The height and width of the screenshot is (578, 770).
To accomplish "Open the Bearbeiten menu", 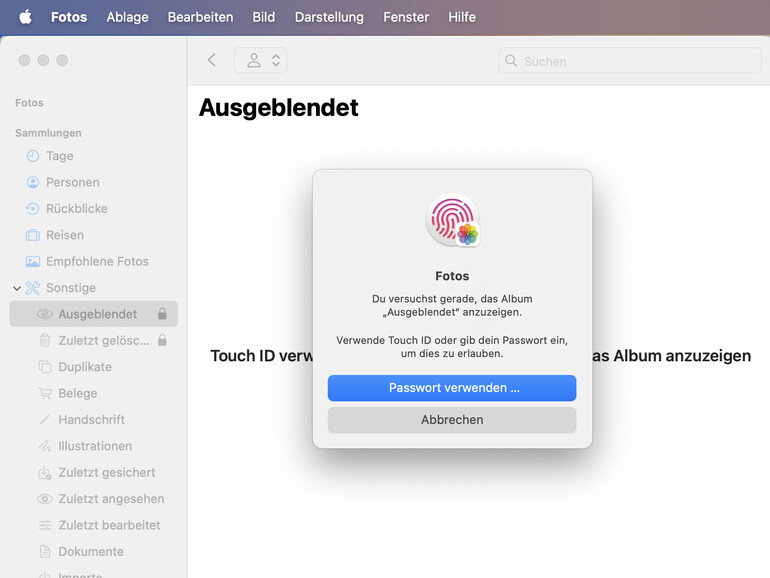I will (200, 17).
